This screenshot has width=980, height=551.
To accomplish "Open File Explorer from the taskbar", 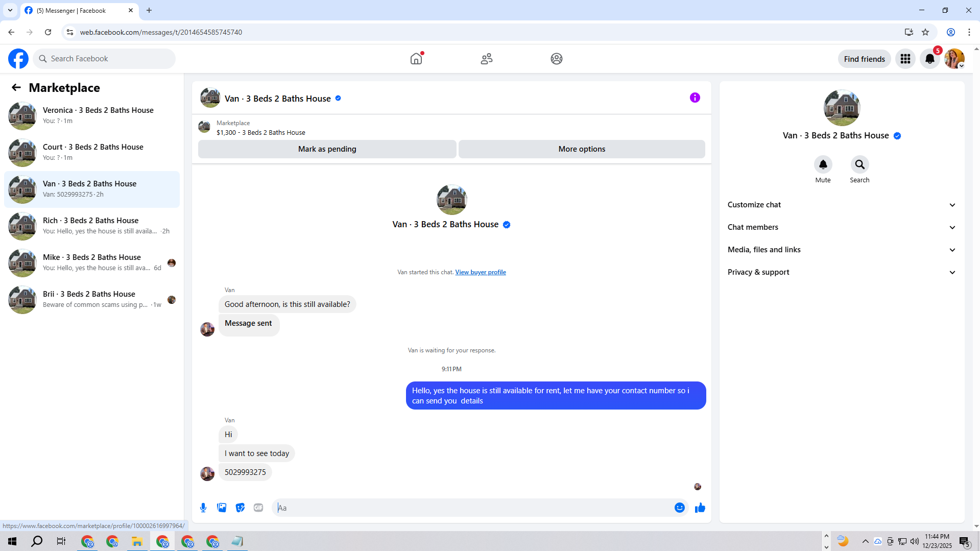I will pyautogui.click(x=137, y=541).
